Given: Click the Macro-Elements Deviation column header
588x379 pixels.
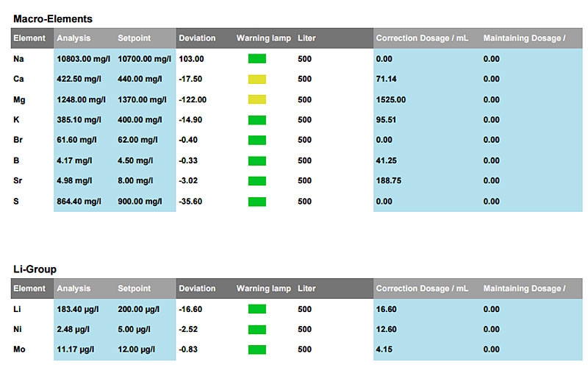Looking at the screenshot, I should tap(197, 38).
